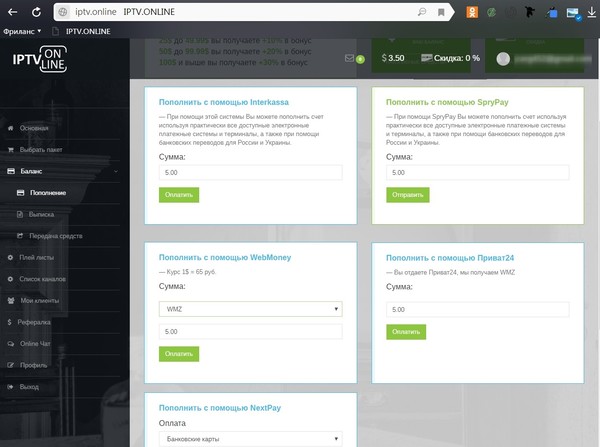Image resolution: width=600 pixels, height=447 pixels.
Task: Click Оплатить in the Приват24 card
Action: (x=406, y=332)
